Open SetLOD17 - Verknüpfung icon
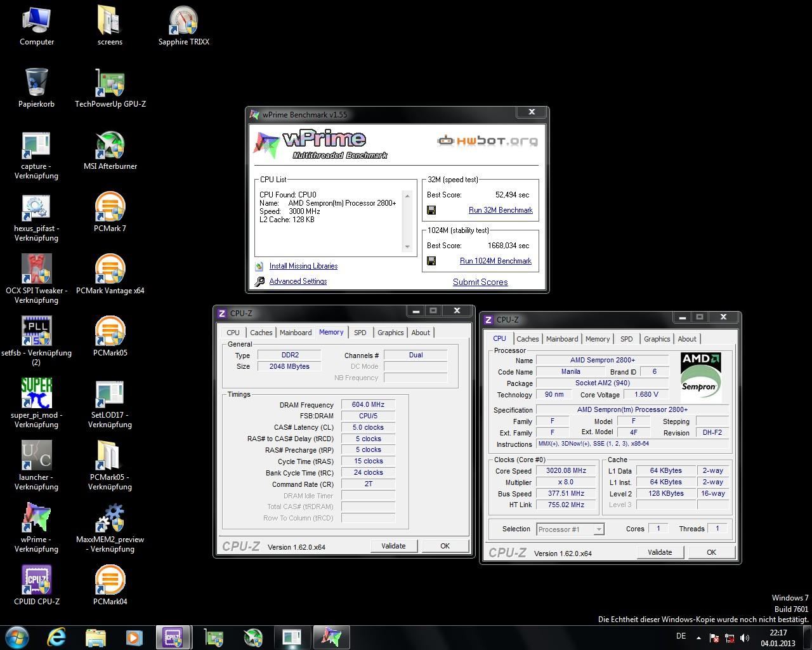812x650 pixels. pyautogui.click(x=110, y=404)
